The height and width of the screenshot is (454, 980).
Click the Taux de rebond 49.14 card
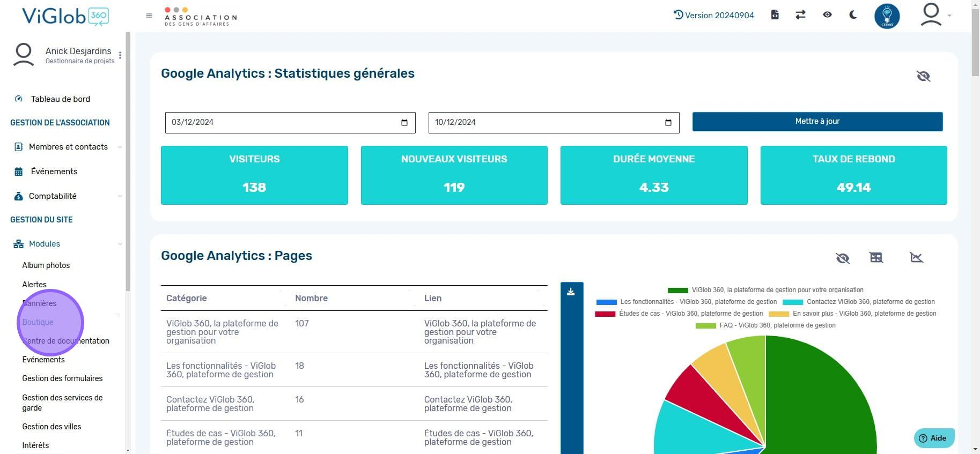854,175
